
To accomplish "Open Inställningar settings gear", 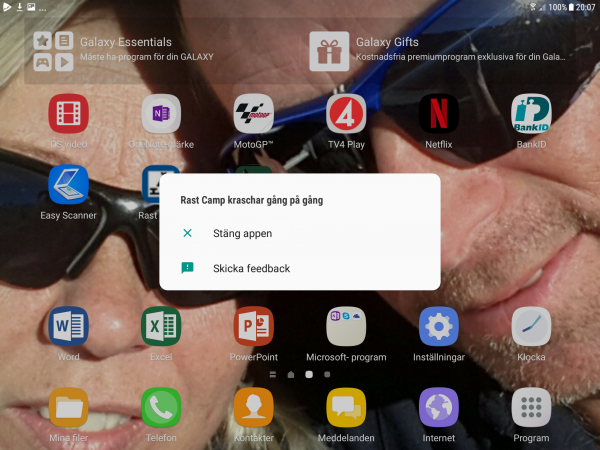I will [x=439, y=326].
